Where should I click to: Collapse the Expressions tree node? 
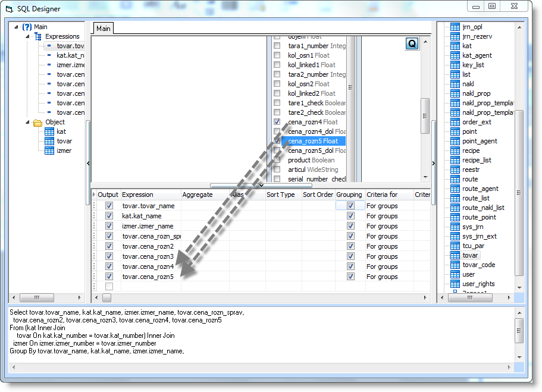tap(27, 36)
